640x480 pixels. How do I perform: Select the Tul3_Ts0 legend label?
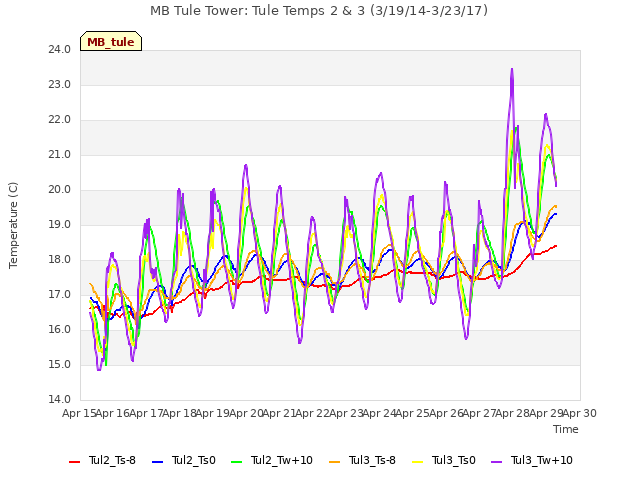click(454, 460)
